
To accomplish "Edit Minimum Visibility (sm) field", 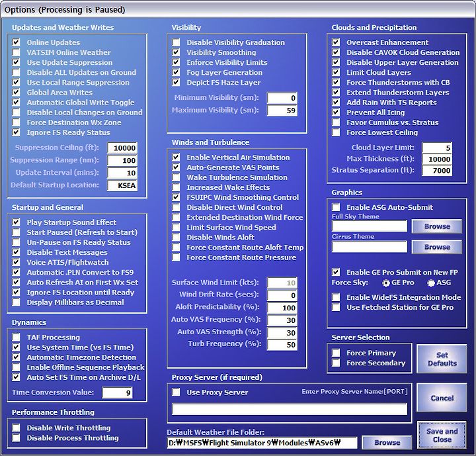I will pyautogui.click(x=282, y=98).
